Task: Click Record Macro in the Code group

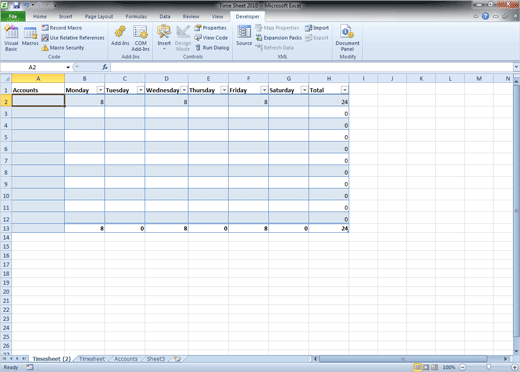Action: (62, 28)
